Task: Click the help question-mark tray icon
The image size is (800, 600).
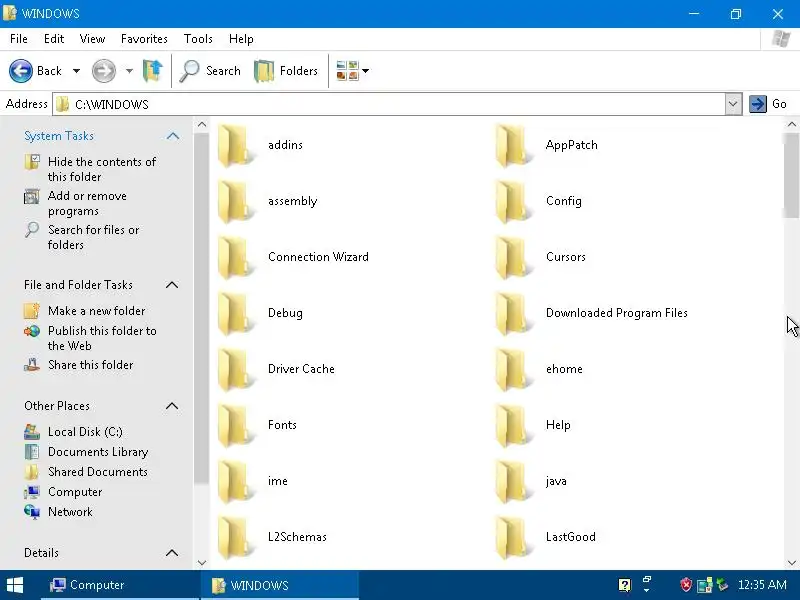Action: 624,585
